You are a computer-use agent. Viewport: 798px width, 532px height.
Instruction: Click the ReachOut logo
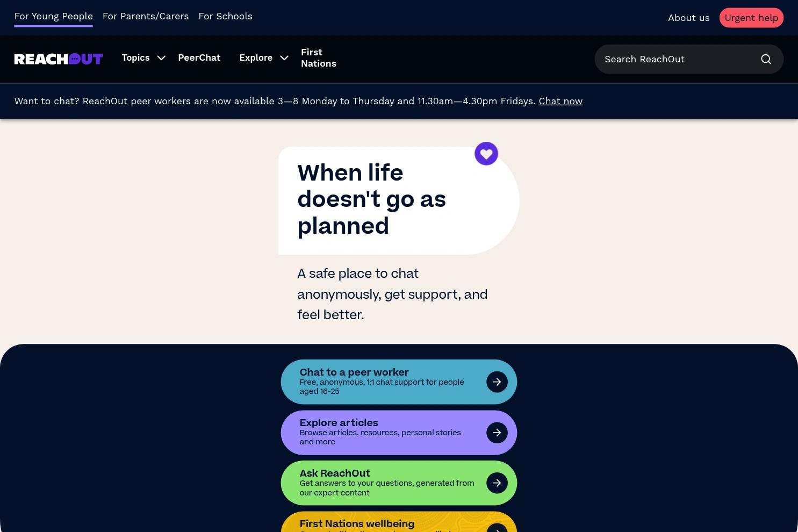tap(59, 59)
